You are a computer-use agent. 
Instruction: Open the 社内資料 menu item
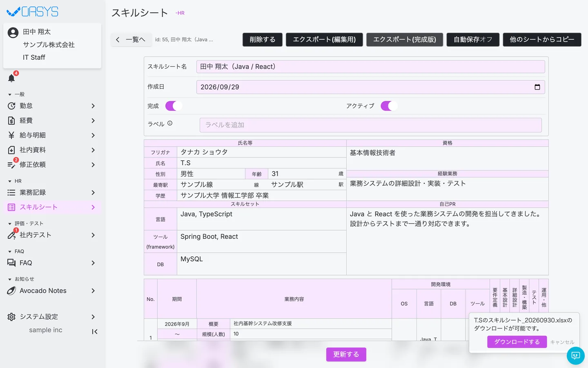coord(52,150)
